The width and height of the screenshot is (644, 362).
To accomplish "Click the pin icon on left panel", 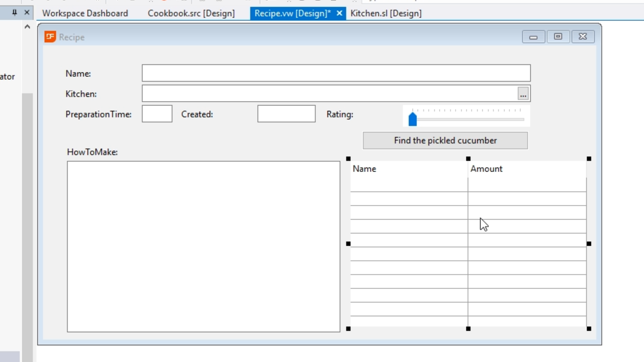I will 14,13.
